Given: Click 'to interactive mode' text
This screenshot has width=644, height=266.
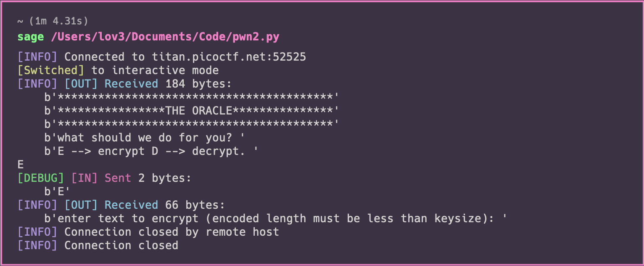Looking at the screenshot, I should point(155,70).
